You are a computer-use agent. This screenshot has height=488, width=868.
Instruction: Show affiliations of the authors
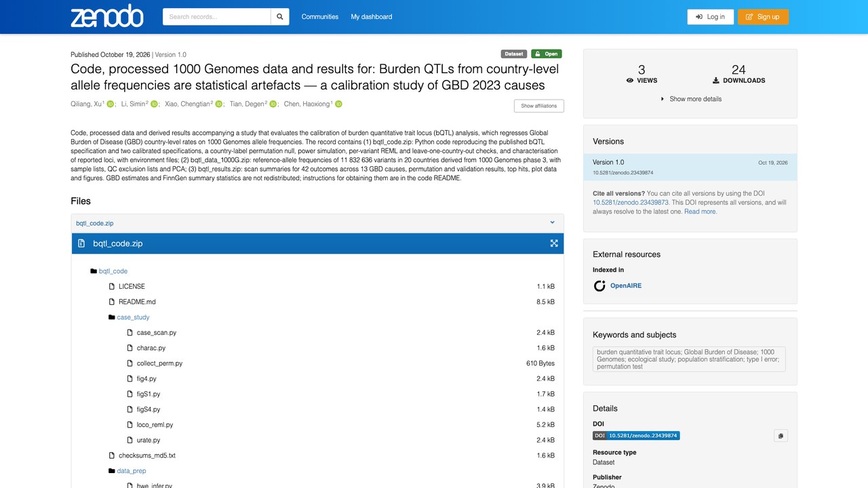(539, 106)
